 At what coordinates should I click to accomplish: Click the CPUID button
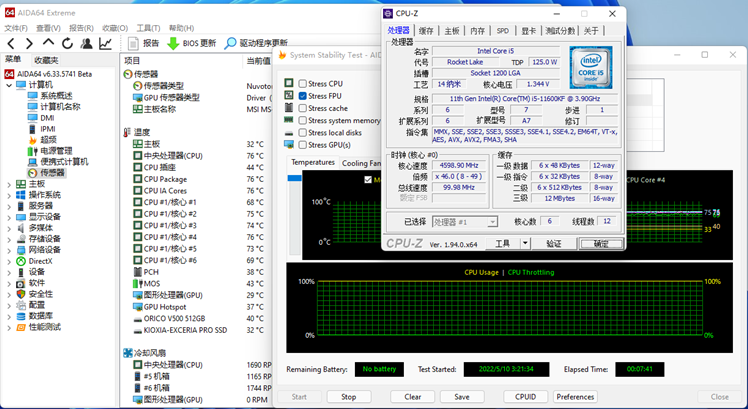click(x=525, y=397)
